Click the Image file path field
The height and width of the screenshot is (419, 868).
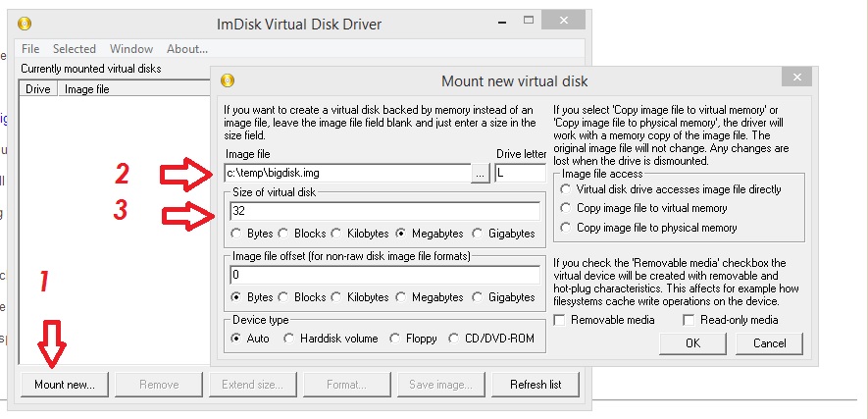click(x=347, y=173)
